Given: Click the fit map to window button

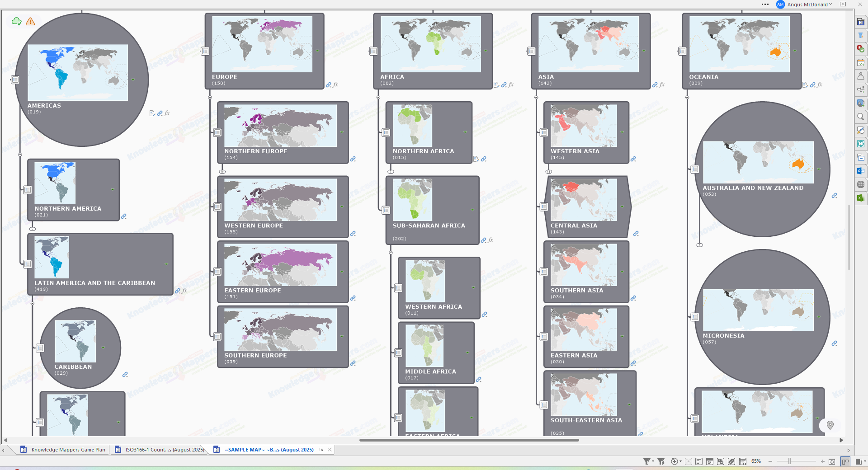Looking at the screenshot, I should (x=832, y=461).
